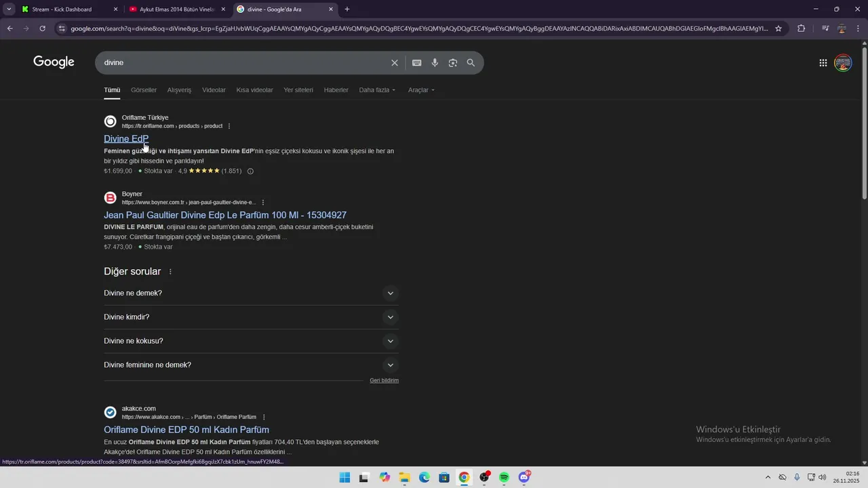Image resolution: width=868 pixels, height=488 pixels.
Task: Open the Chrome profile avatar in the toolbar
Action: [x=842, y=28]
